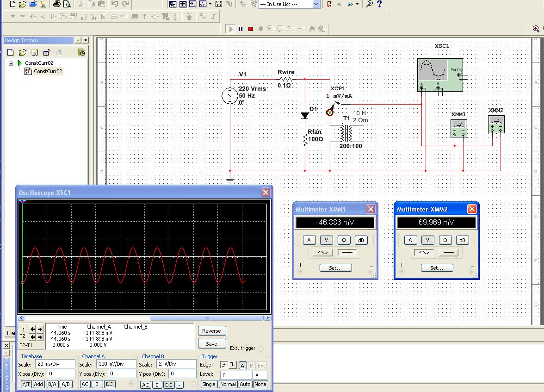
Task: Click the Save icon in main toolbar
Action: (x=43, y=4)
